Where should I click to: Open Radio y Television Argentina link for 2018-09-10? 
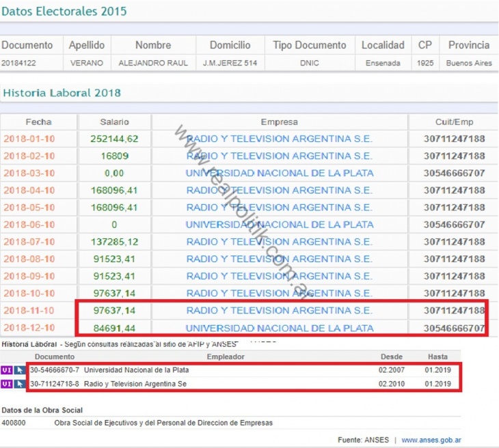pos(279,277)
